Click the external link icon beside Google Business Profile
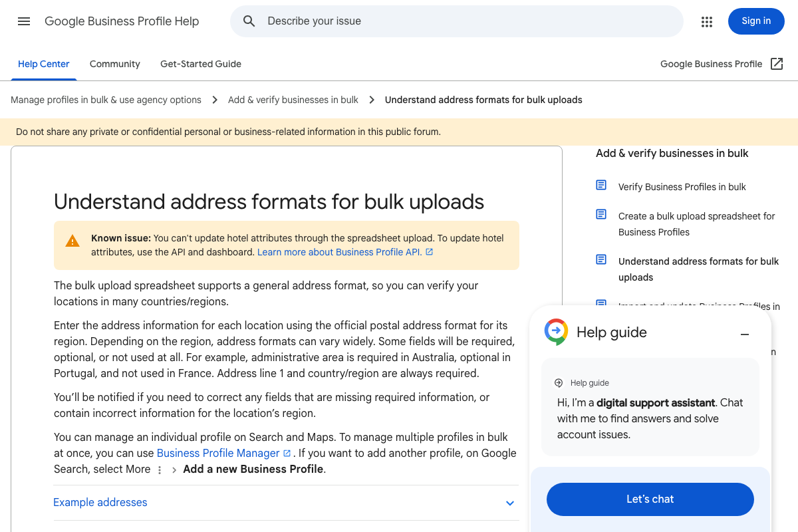 (x=777, y=64)
